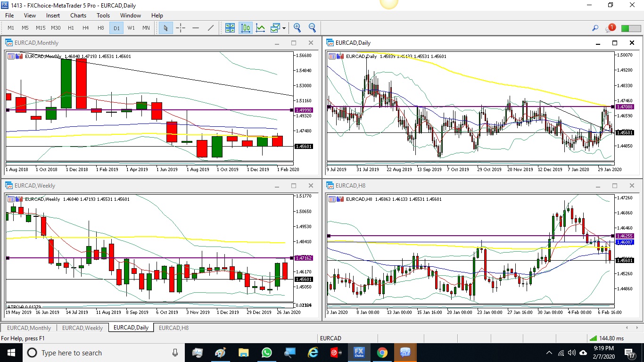
Task: Open FX Choice app in taskbar
Action: pyautogui.click(x=359, y=353)
